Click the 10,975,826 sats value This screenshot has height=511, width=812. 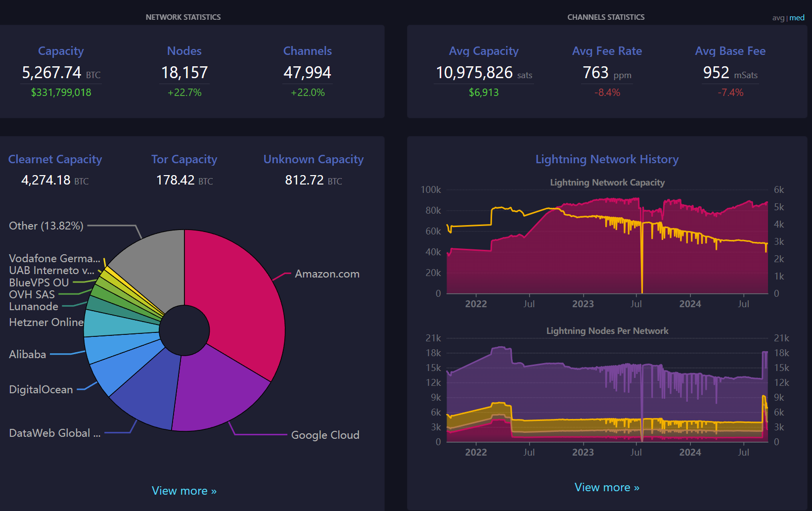click(x=484, y=73)
